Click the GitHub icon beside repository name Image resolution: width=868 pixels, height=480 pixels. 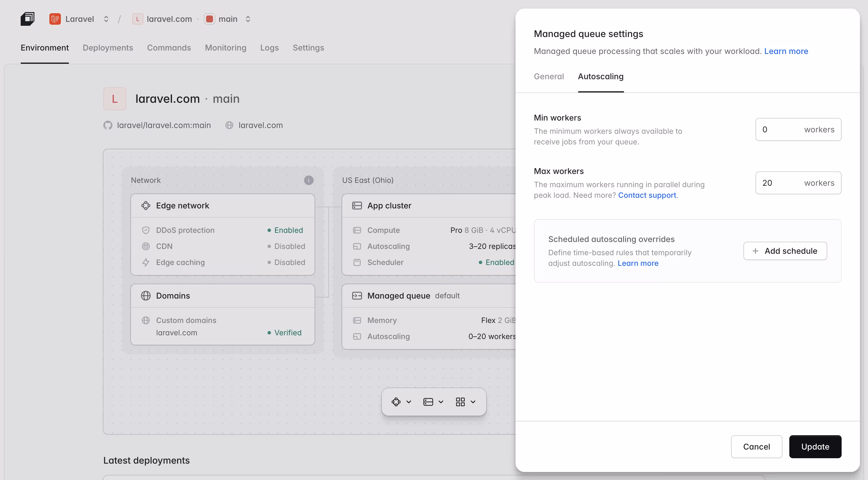tap(108, 125)
